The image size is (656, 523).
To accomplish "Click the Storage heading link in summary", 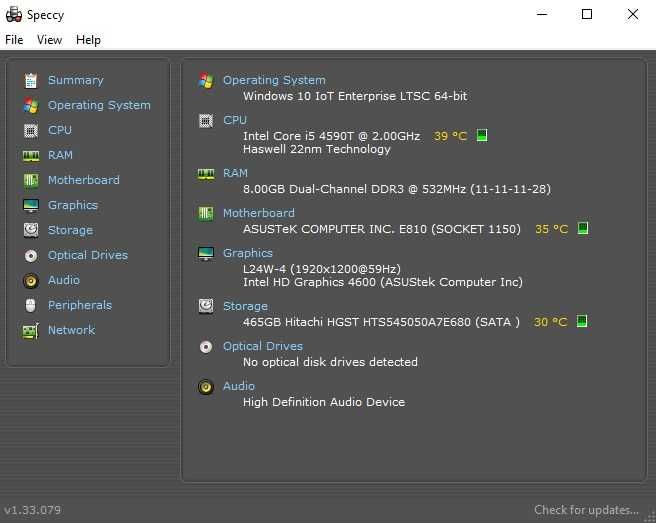I will click(245, 306).
